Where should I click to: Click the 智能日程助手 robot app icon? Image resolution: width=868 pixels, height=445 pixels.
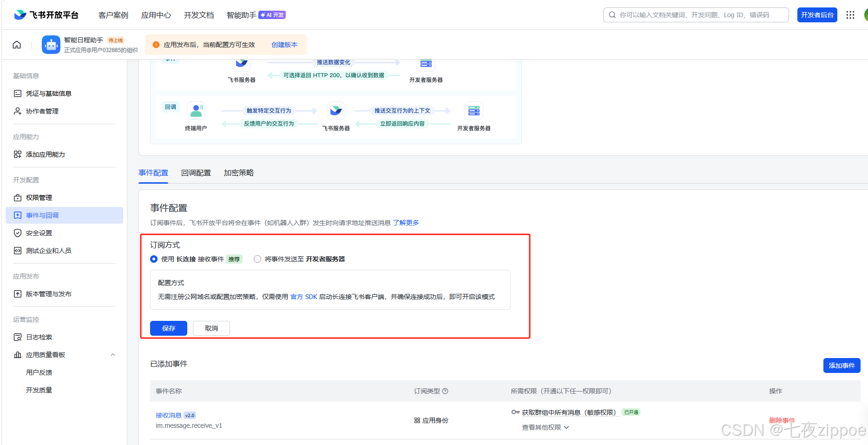[51, 45]
